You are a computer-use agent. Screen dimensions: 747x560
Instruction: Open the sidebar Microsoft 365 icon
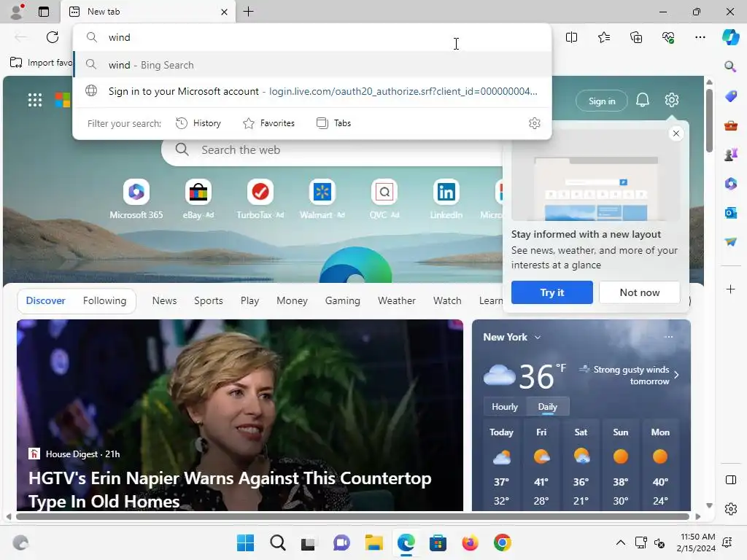tap(730, 183)
